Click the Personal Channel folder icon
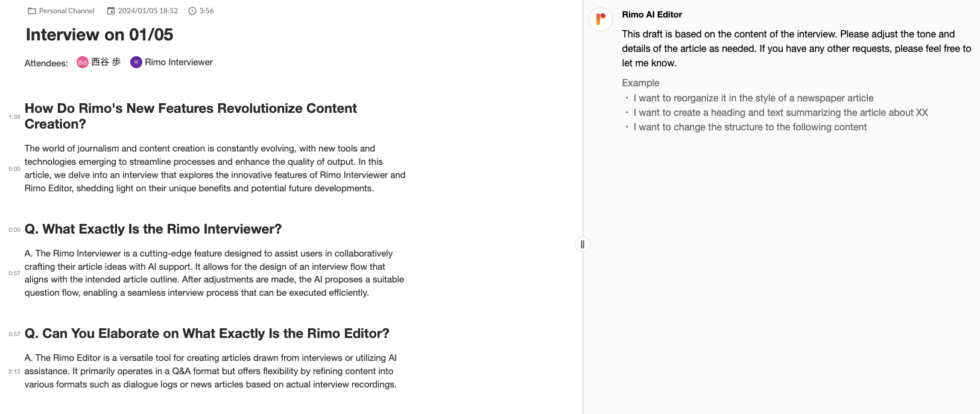 tap(32, 11)
